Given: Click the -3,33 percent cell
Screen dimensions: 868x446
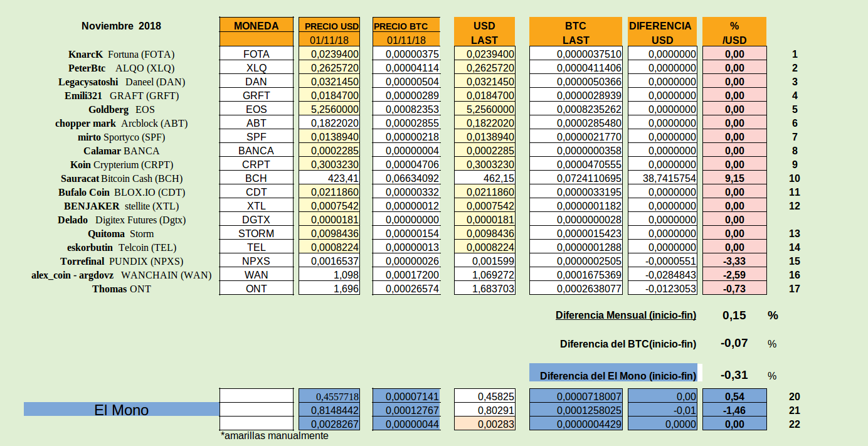Looking at the screenshot, I should point(734,261).
